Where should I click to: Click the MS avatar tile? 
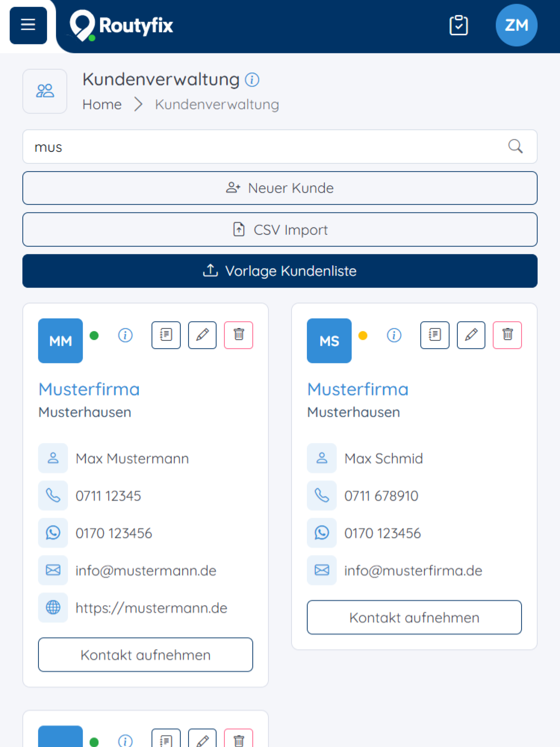pos(329,341)
